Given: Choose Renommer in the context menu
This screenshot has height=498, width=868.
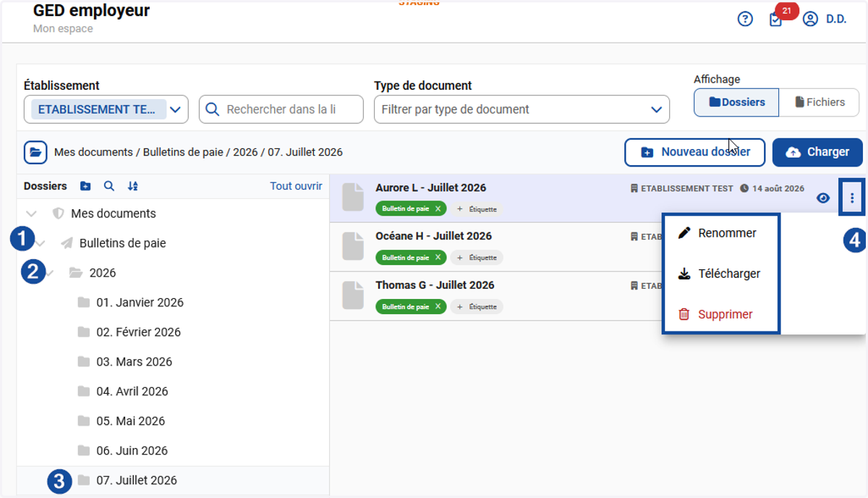Looking at the screenshot, I should [721, 233].
